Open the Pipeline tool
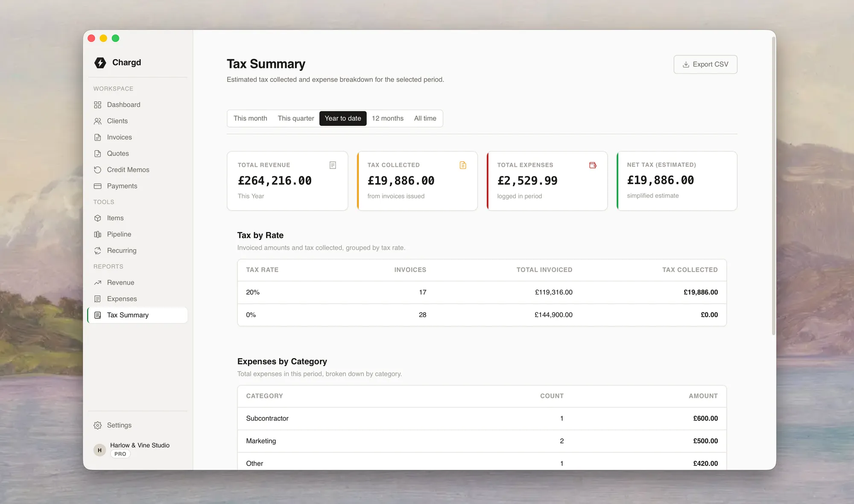The height and width of the screenshot is (504, 854). tap(137, 234)
